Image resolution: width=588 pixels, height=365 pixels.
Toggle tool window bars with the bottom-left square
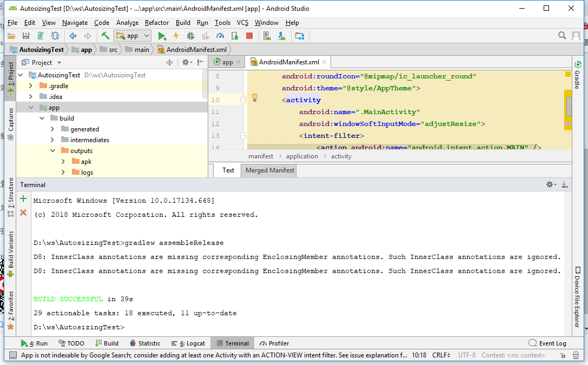pos(13,355)
